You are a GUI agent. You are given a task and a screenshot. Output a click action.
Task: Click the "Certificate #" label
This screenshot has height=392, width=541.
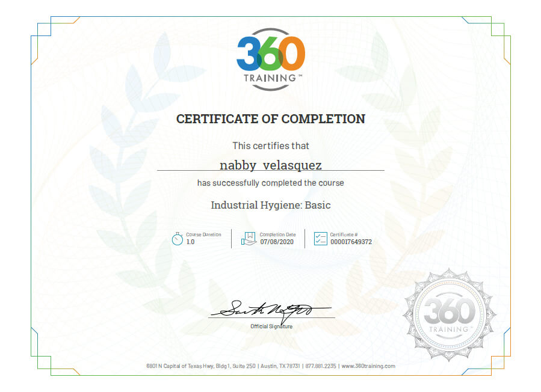point(344,234)
